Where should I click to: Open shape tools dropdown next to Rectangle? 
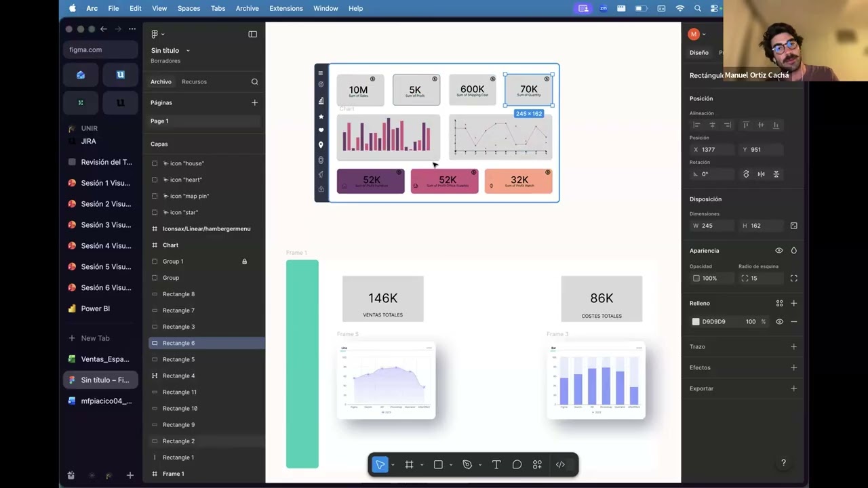coord(451,465)
